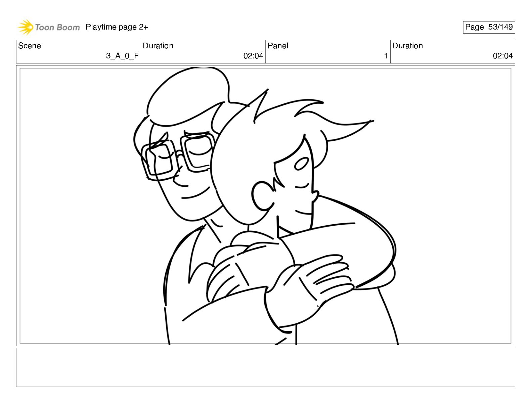Click the 'Duration' label beside the Panel cell
532x411 pixels.
tap(408, 46)
